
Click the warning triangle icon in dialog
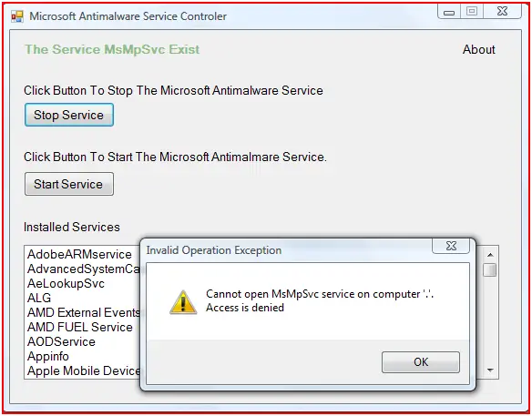pyautogui.click(x=183, y=302)
